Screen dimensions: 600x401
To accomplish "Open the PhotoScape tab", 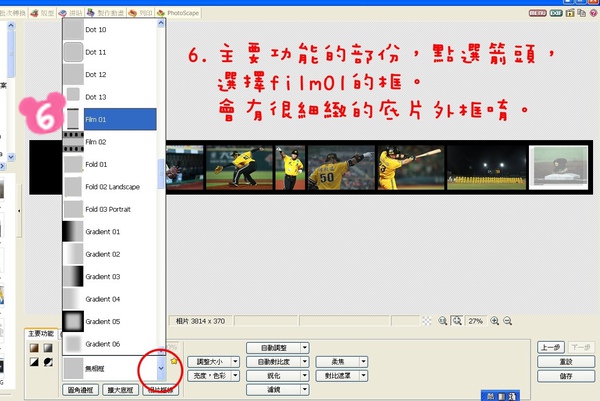I will tap(178, 13).
